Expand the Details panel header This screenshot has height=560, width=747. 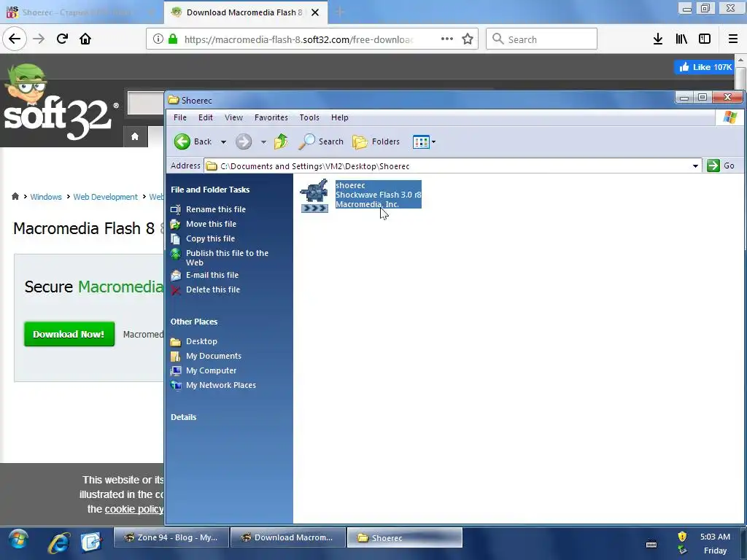tap(183, 417)
